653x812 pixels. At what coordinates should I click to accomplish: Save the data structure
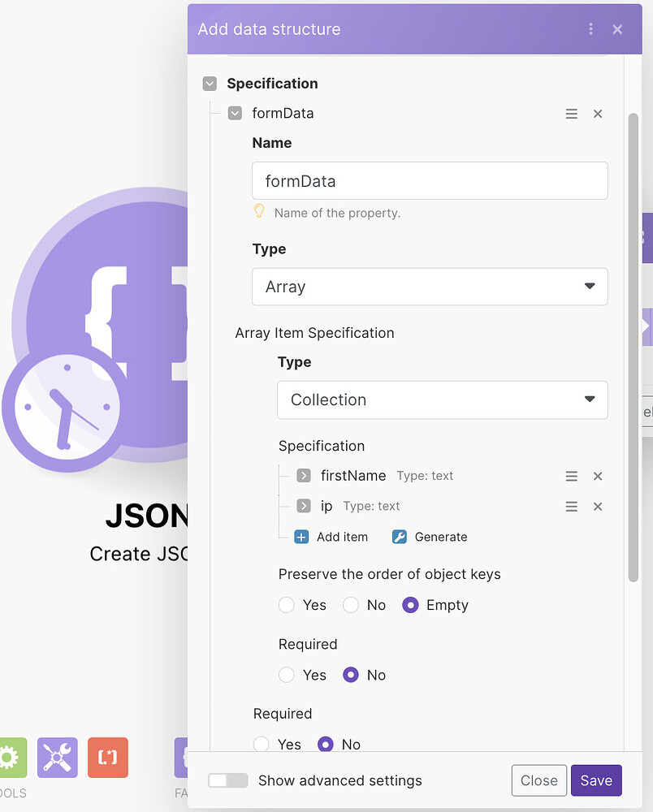[x=596, y=780]
